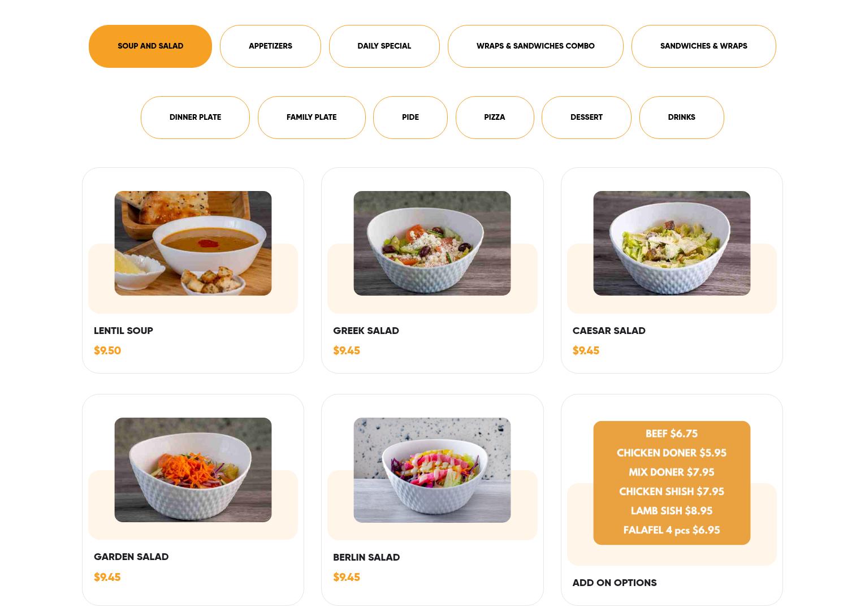The width and height of the screenshot is (865, 616).
Task: Click the Greek Salad bowl image
Action: (x=432, y=243)
